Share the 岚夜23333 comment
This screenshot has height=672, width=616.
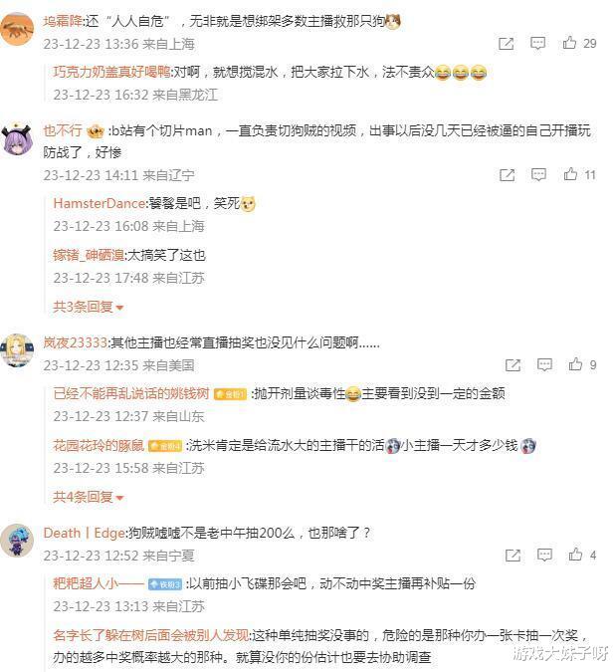[513, 365]
